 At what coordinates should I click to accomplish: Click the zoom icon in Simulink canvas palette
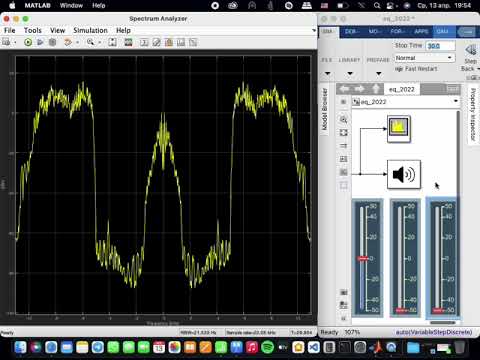coord(343,119)
